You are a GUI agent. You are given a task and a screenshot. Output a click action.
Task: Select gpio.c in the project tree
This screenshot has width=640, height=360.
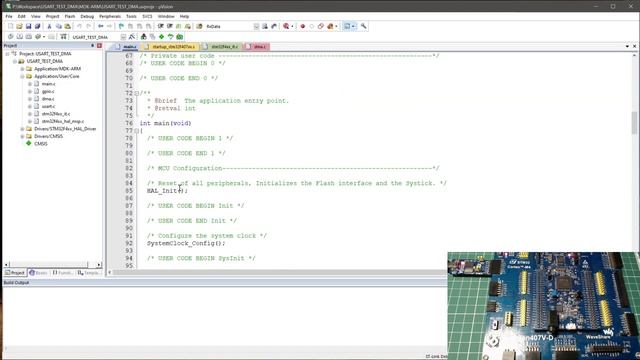(48, 91)
